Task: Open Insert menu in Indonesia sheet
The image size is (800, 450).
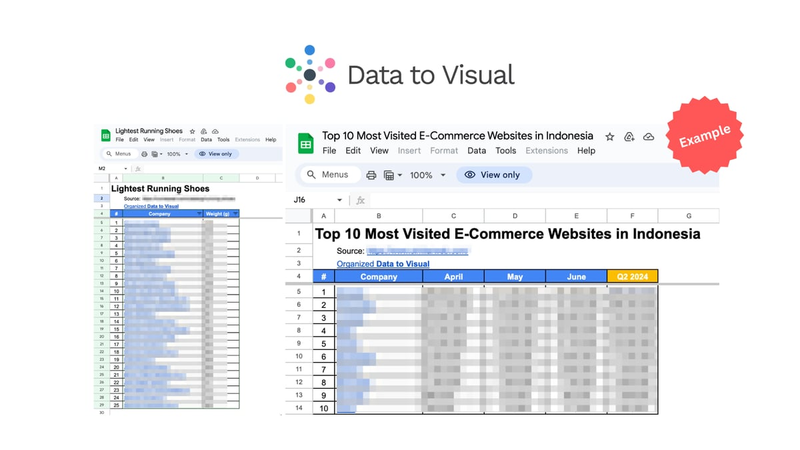Action: coord(409,151)
